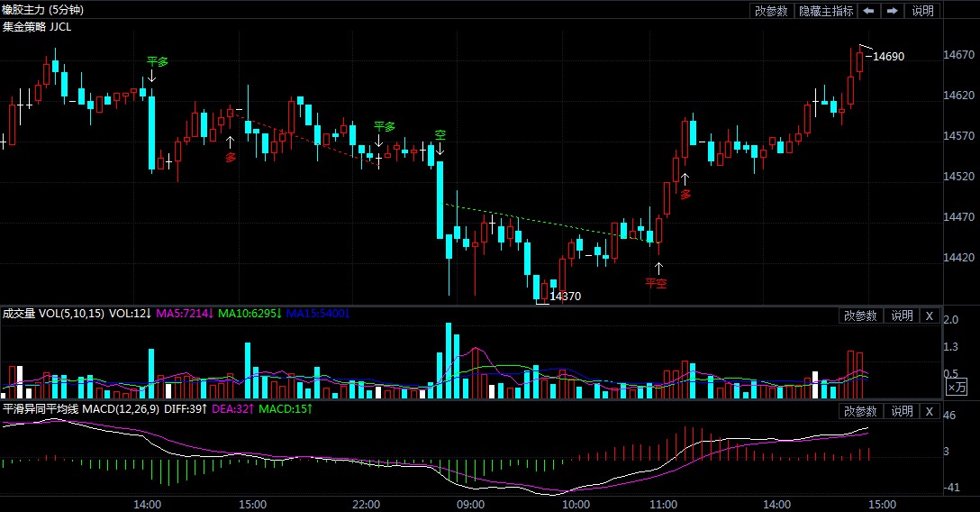Close the volume indicator panel with X
980x512 pixels.
pyautogui.click(x=930, y=315)
